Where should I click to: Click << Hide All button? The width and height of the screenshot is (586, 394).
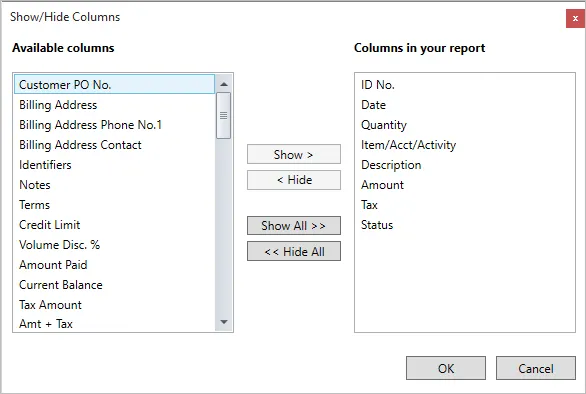tap(294, 251)
